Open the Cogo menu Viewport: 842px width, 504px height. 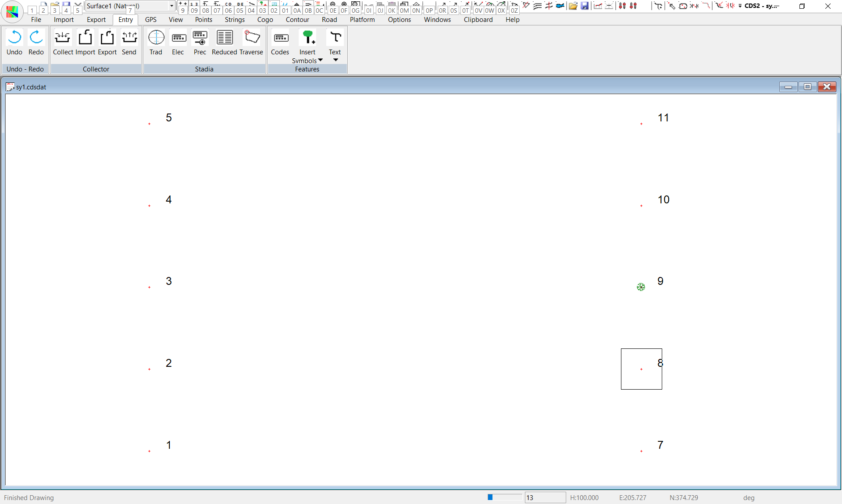(265, 20)
